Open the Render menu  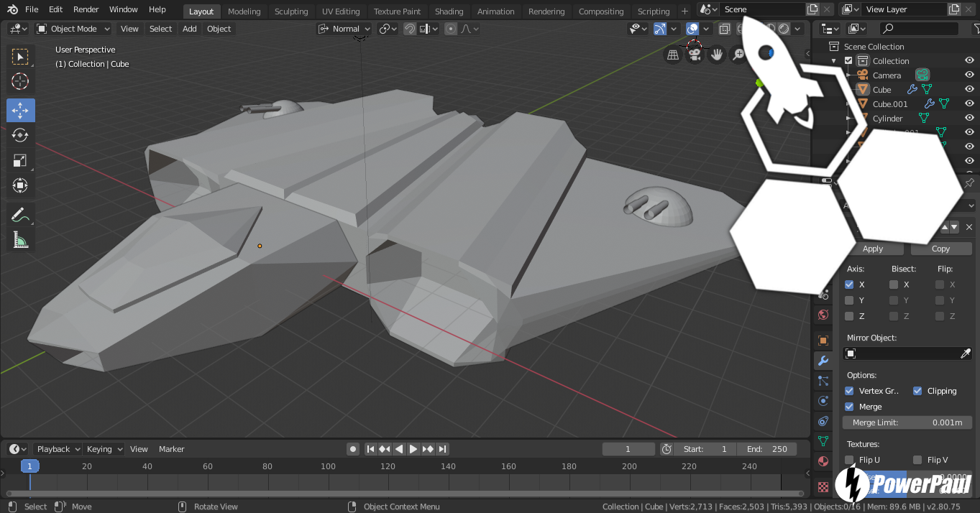86,9
